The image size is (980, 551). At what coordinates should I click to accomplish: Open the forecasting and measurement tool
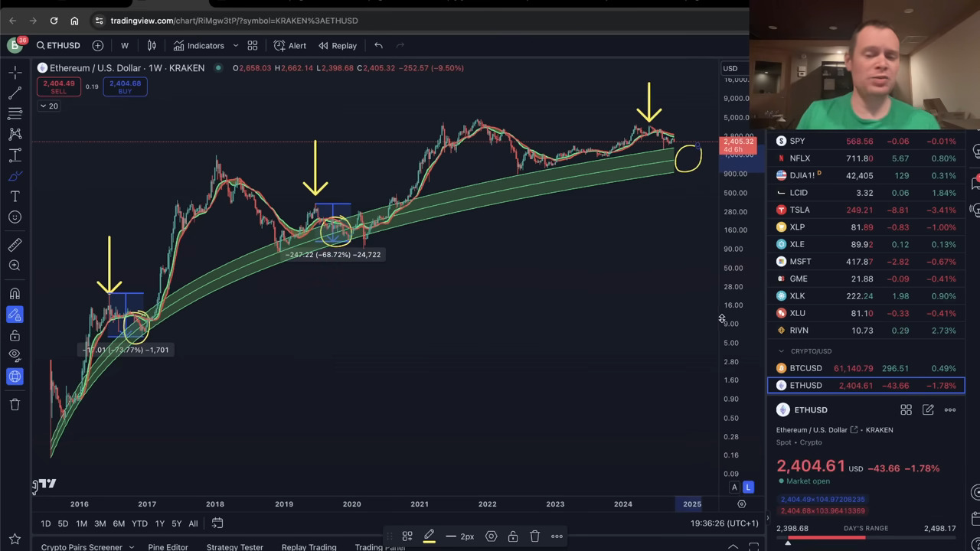point(15,155)
